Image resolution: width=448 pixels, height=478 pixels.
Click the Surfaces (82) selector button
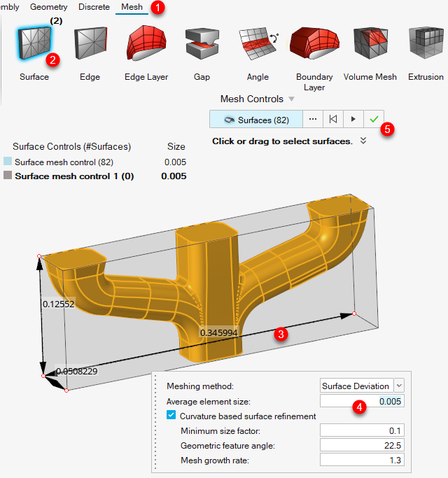pyautogui.click(x=256, y=120)
